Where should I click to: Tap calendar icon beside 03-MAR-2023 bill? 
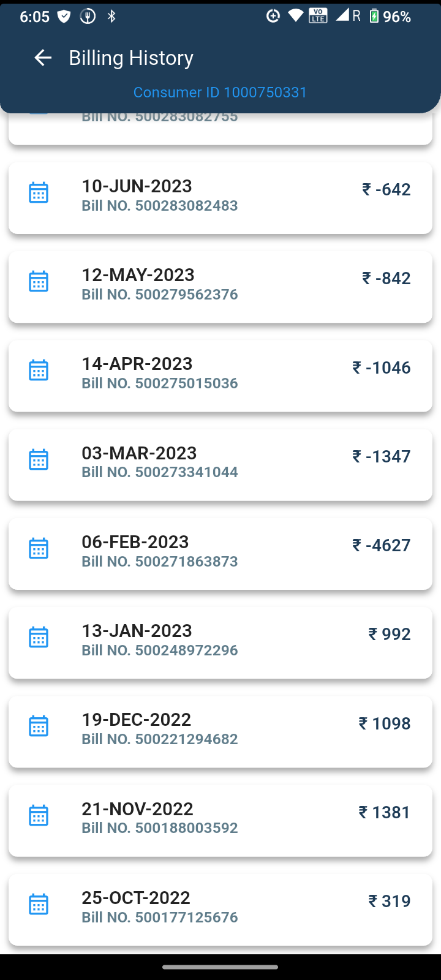(x=39, y=459)
